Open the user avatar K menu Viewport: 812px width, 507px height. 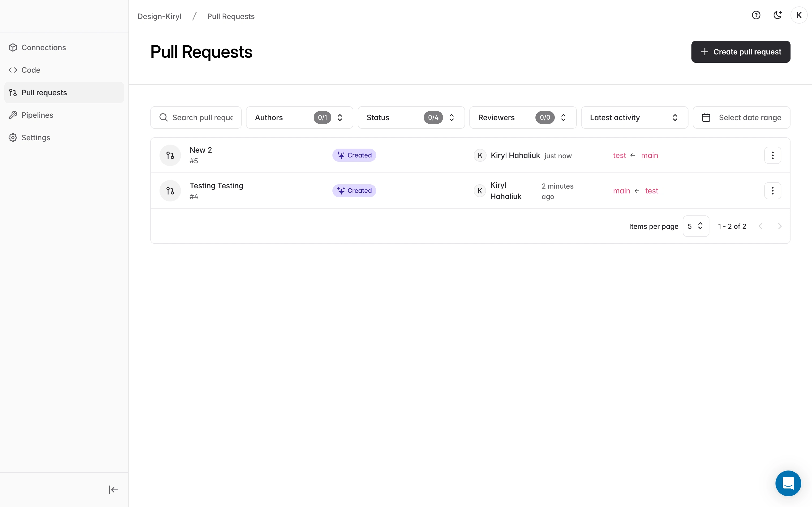coord(799,16)
